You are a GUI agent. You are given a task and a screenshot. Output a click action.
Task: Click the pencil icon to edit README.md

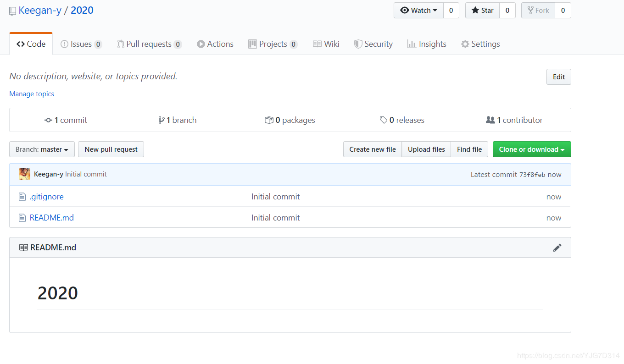pyautogui.click(x=557, y=248)
